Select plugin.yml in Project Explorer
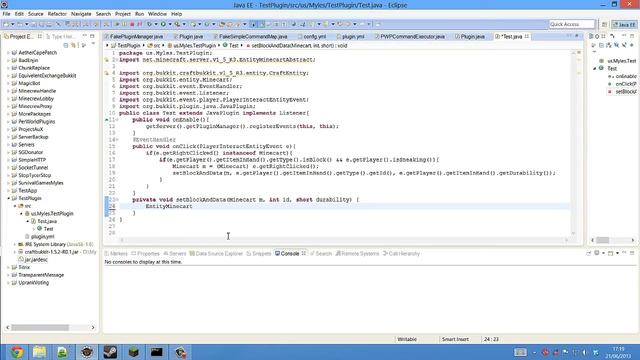This screenshot has height=360, width=640. point(42,237)
